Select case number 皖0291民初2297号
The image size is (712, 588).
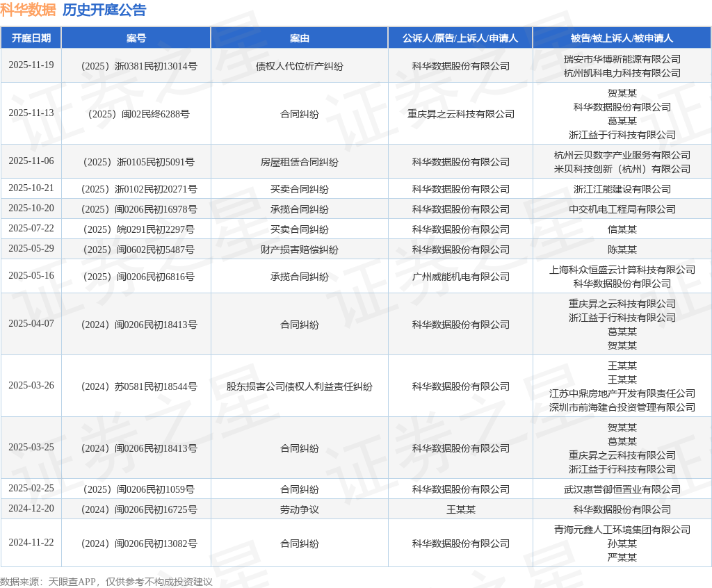coord(139,230)
